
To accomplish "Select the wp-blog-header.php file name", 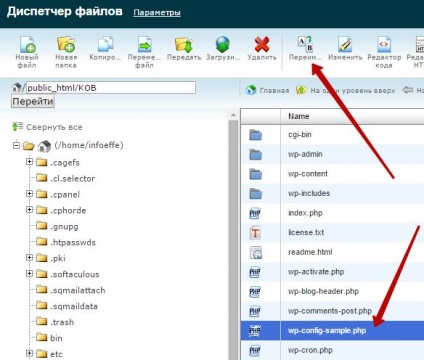I will pos(323,292).
